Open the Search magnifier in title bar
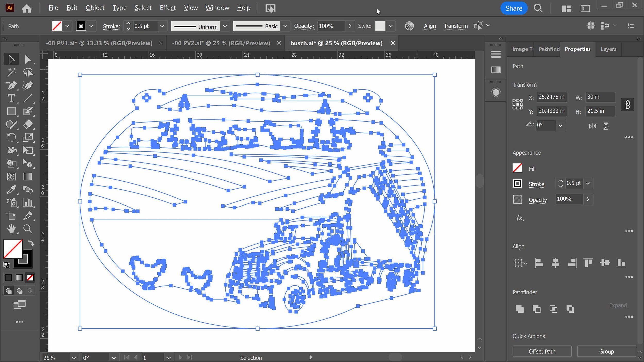The height and width of the screenshot is (362, 644). pyautogui.click(x=538, y=8)
